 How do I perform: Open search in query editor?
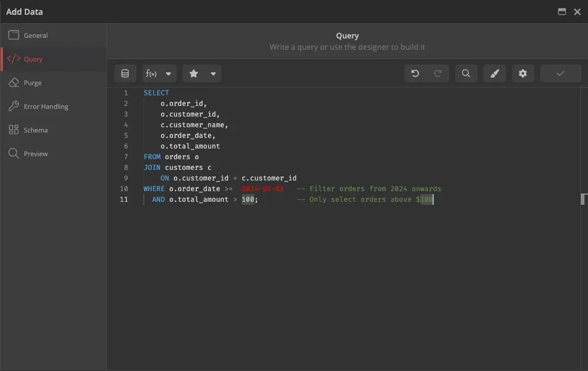(x=466, y=73)
